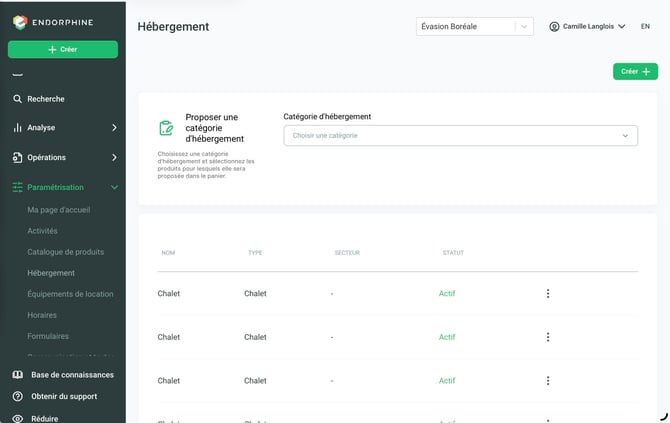Image resolution: width=670 pixels, height=423 pixels.
Task: Open the first Chalet row's three-dot menu
Action: (548, 294)
